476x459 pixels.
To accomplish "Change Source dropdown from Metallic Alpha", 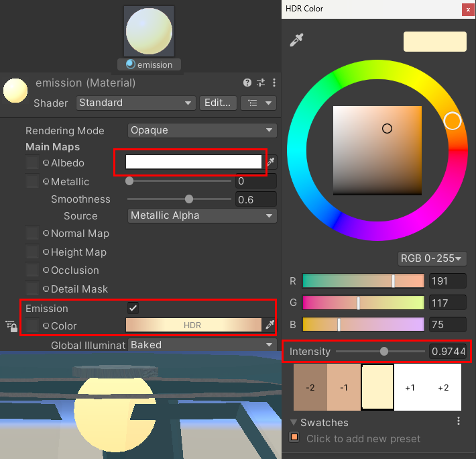I will pyautogui.click(x=202, y=215).
